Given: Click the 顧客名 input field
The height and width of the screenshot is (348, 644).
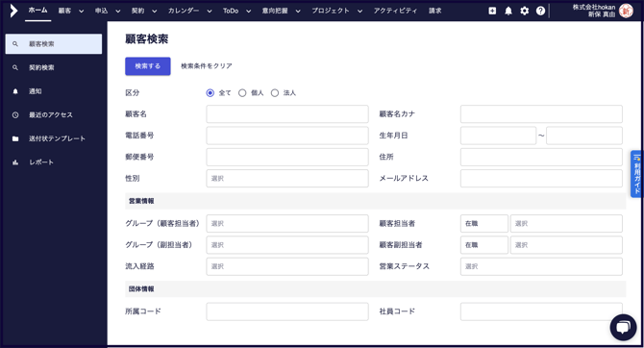Looking at the screenshot, I should (287, 113).
